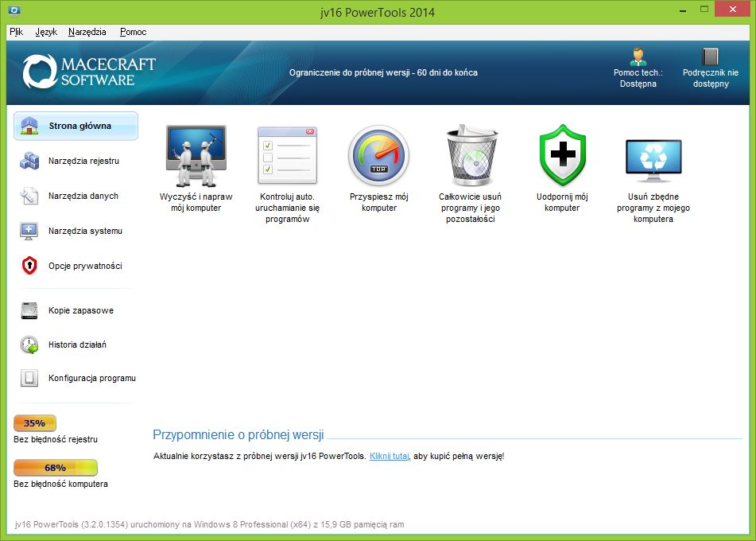This screenshot has height=541, width=756.
Task: Click the Narzędzia danych document icon
Action: tap(29, 196)
